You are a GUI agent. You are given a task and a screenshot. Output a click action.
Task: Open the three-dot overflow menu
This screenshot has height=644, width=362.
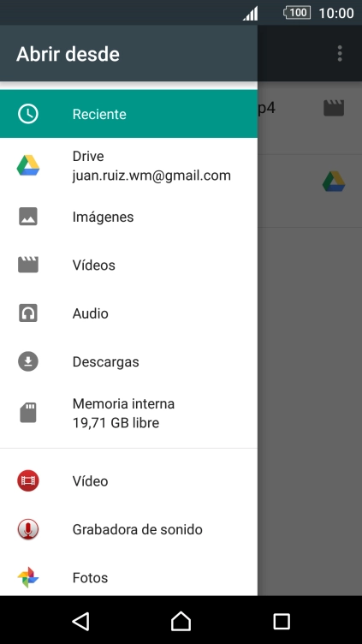340,53
